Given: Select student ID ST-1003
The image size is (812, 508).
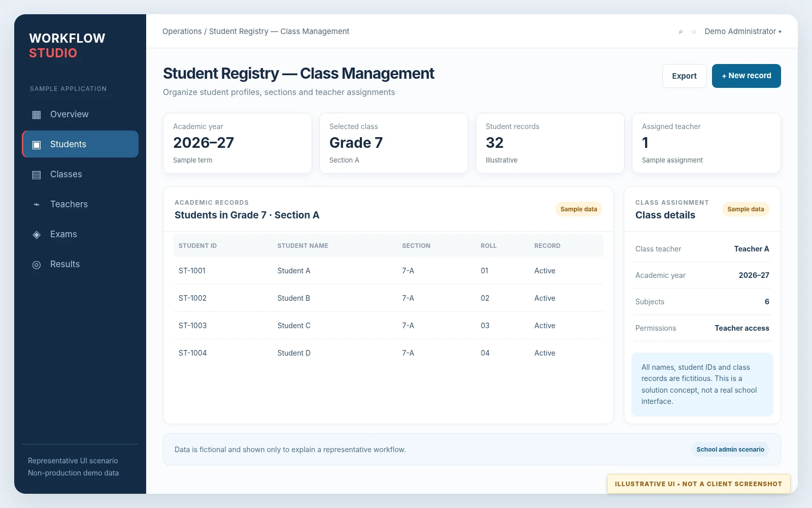Looking at the screenshot, I should (192, 326).
